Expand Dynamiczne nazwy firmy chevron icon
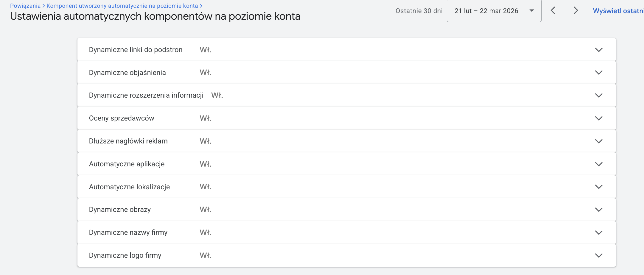 (x=598, y=232)
